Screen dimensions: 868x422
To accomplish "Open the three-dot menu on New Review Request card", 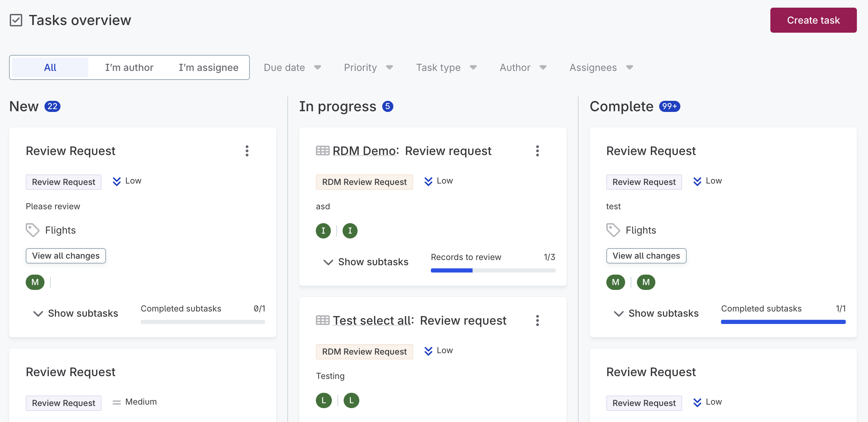I will click(247, 151).
